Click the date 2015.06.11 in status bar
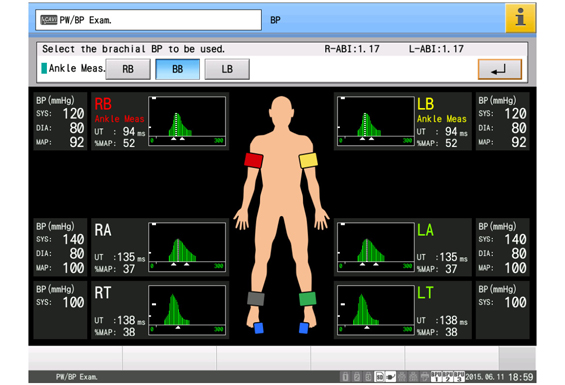565x385 pixels. coord(485,377)
